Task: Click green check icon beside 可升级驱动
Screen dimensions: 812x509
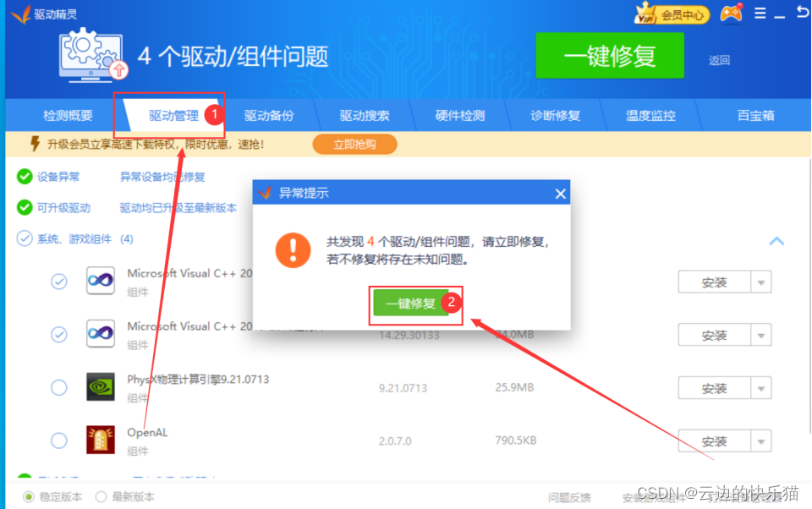Action: coord(25,208)
